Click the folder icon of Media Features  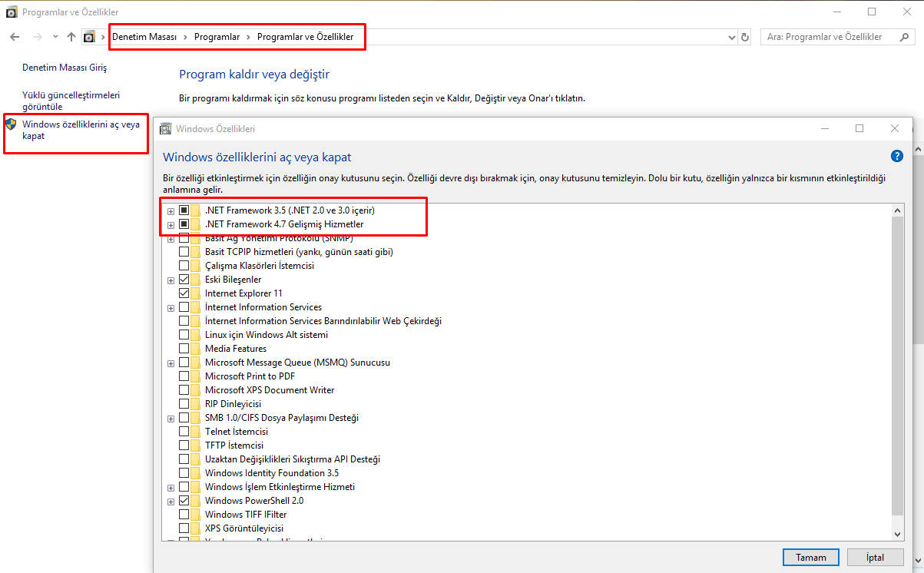pos(195,348)
